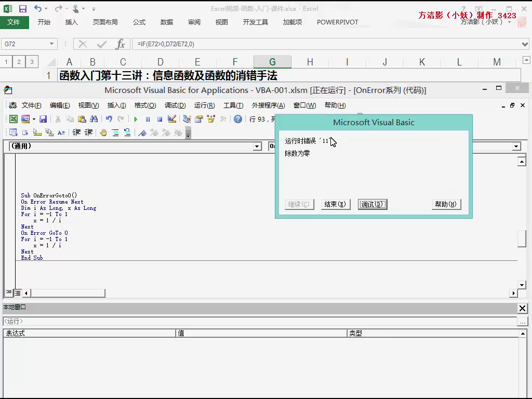Open 运行(R) menu in VBA editor
Viewport: 532px width, 399px height.
pos(204,105)
